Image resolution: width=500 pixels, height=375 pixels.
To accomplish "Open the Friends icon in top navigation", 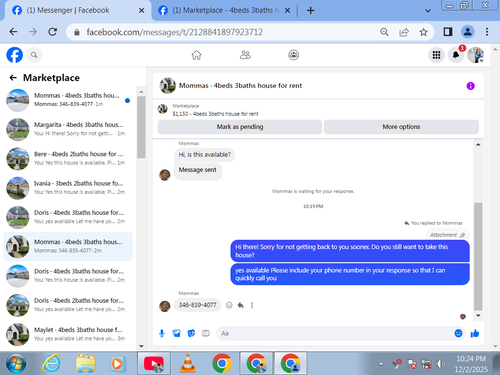I will 245,55.
